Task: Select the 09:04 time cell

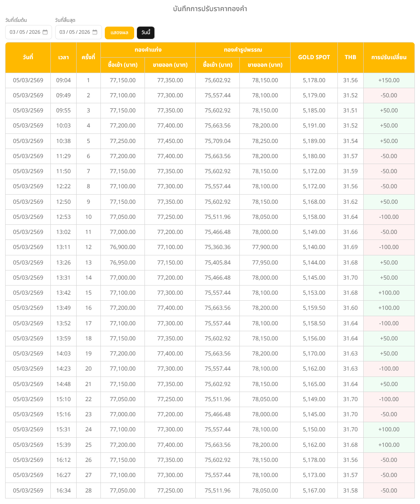Action: coord(63,80)
